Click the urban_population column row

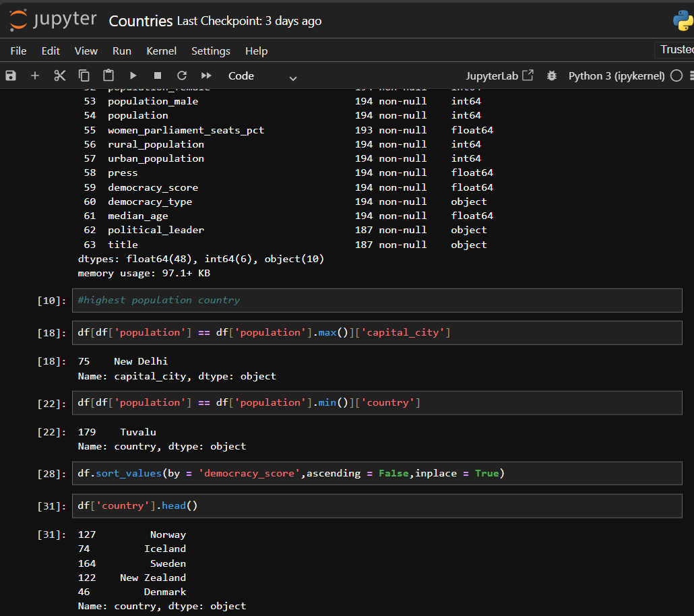[282, 158]
